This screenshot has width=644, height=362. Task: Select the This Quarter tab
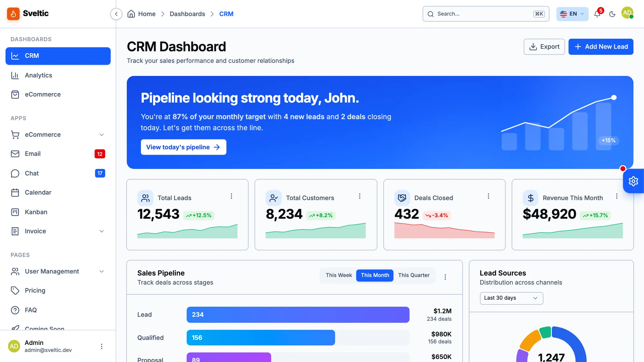(414, 275)
